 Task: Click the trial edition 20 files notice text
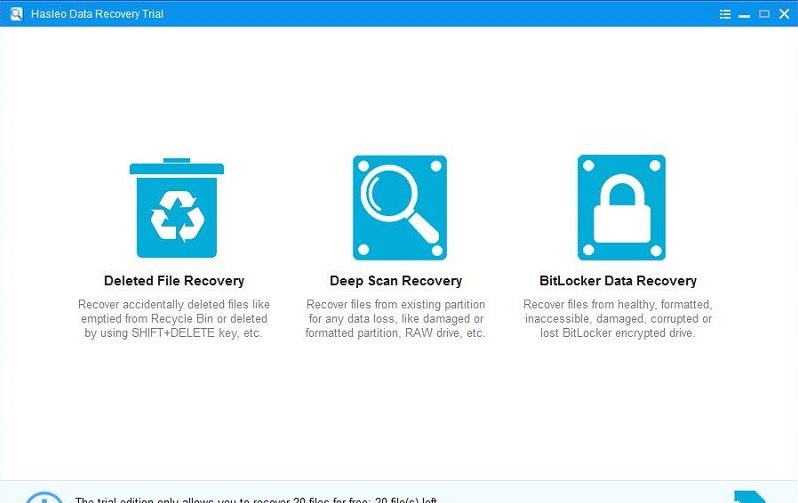tap(256, 500)
